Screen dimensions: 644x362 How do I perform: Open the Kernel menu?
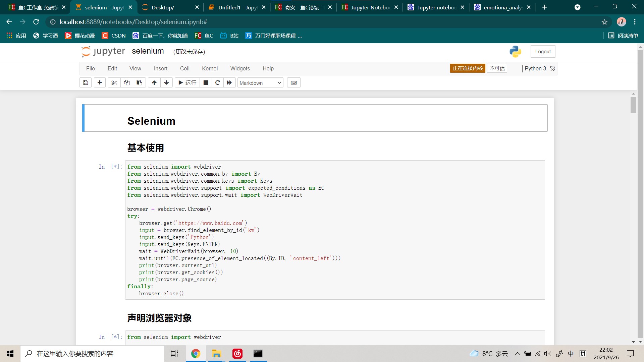coord(210,68)
